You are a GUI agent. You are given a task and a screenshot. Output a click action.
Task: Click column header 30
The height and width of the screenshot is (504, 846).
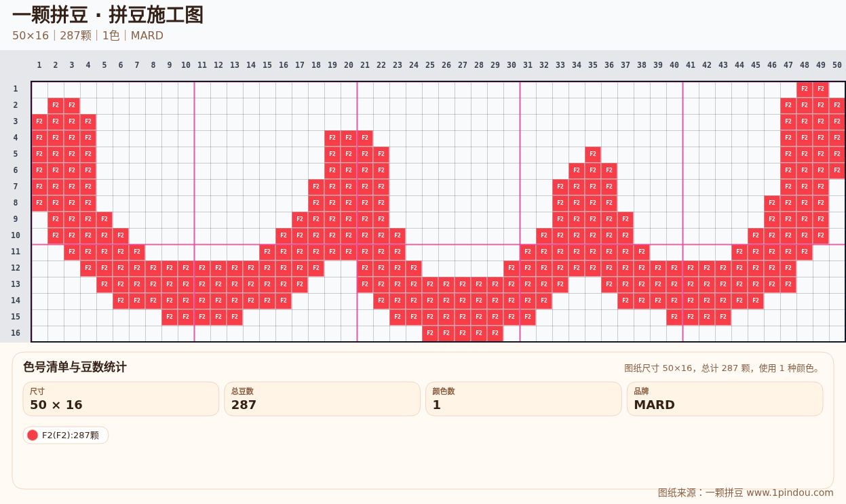[512, 65]
